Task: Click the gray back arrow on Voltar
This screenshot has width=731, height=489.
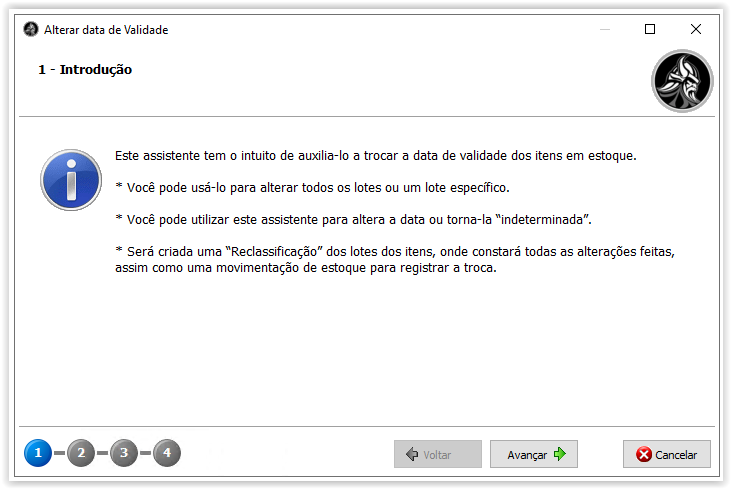Action: pyautogui.click(x=412, y=454)
